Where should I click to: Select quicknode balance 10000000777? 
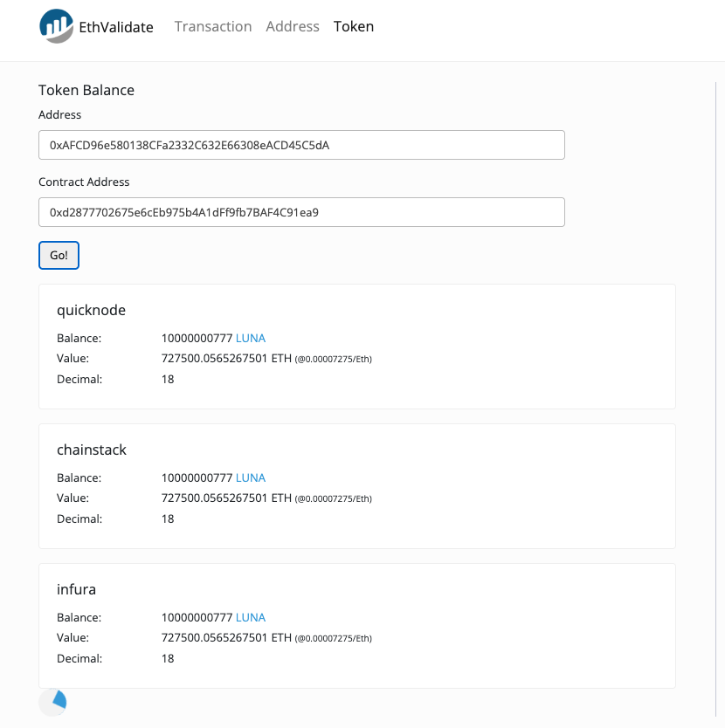point(197,338)
